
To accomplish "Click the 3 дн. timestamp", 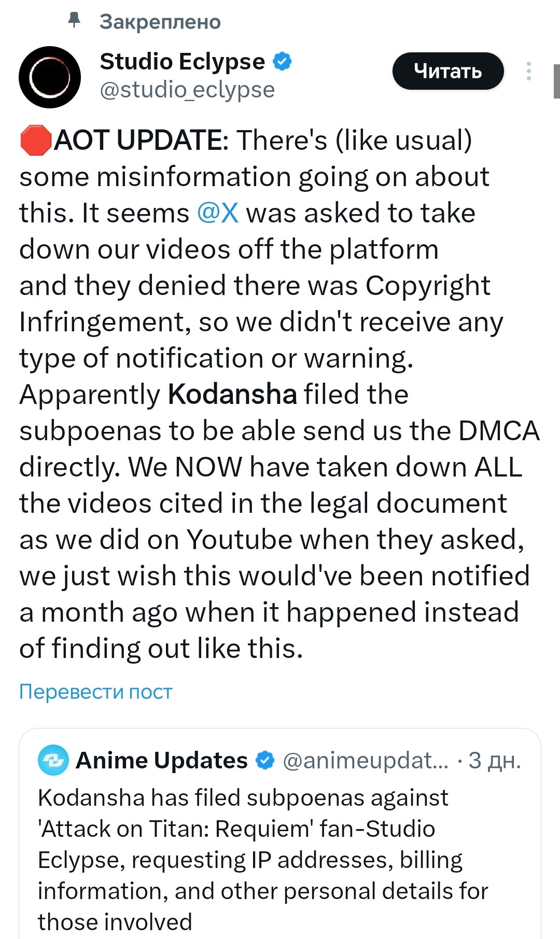I will pos(494,760).
